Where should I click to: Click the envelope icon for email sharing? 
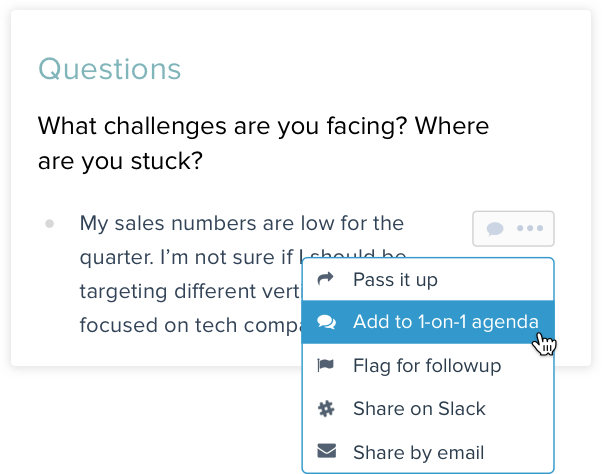pos(325,452)
